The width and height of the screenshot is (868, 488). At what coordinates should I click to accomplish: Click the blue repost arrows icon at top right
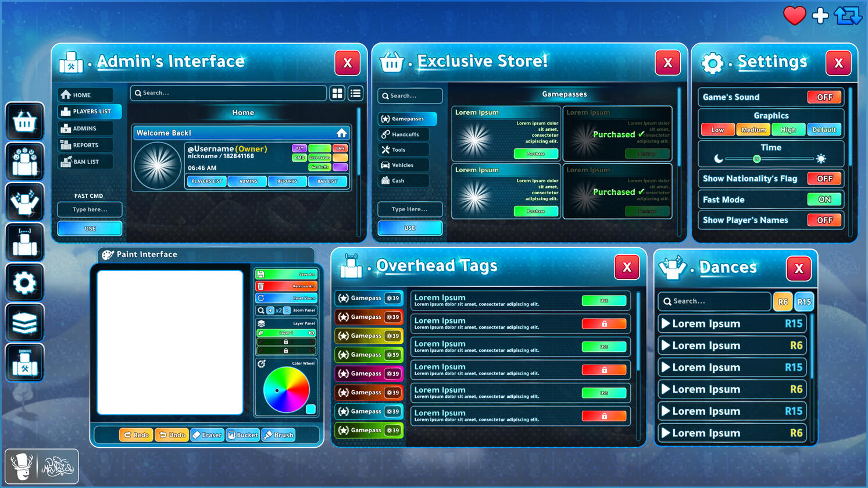point(848,16)
